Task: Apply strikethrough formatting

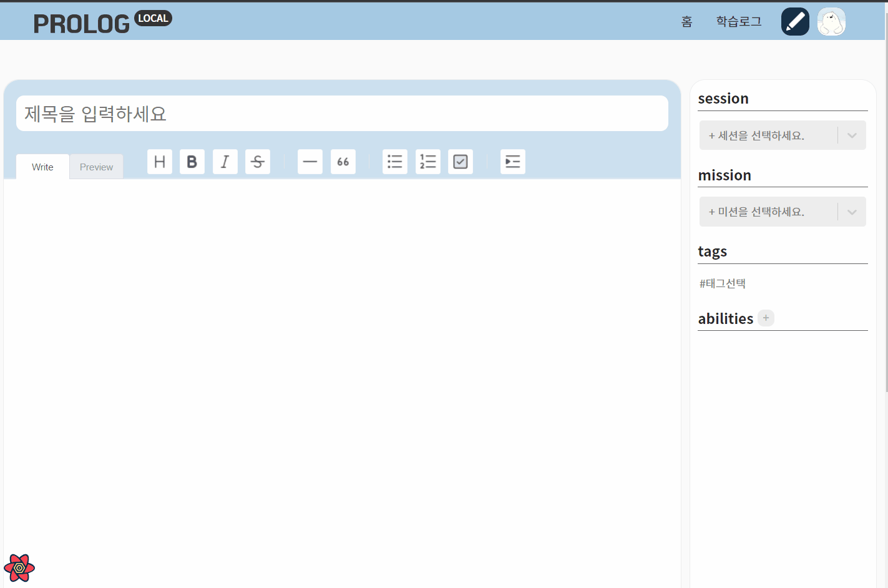Action: [x=258, y=162]
